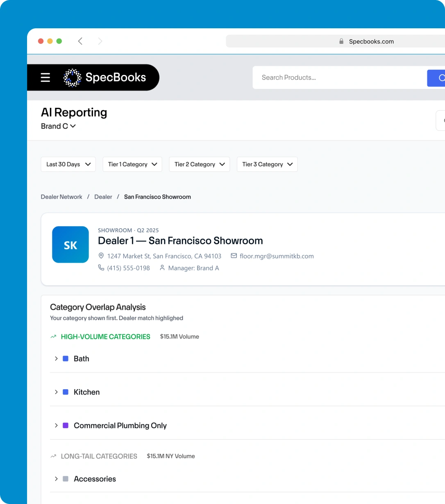This screenshot has height=504, width=445.
Task: Click the Specbooks.com address bar
Action: [x=335, y=41]
